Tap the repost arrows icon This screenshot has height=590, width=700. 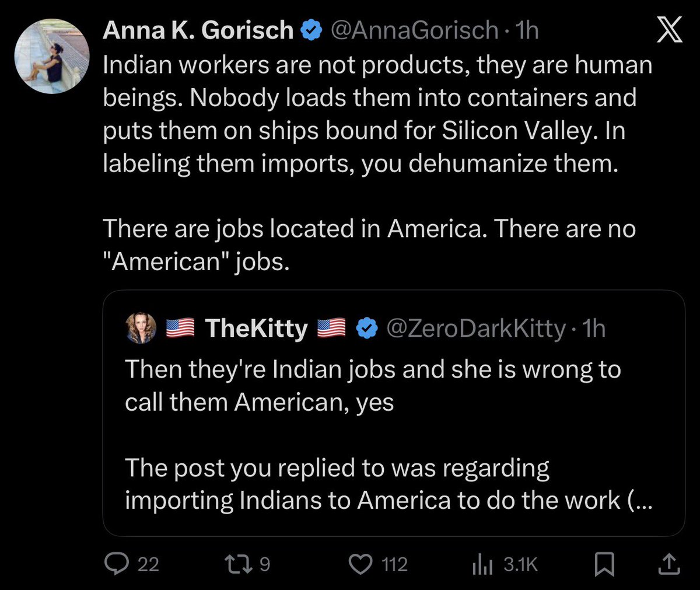pyautogui.click(x=237, y=564)
